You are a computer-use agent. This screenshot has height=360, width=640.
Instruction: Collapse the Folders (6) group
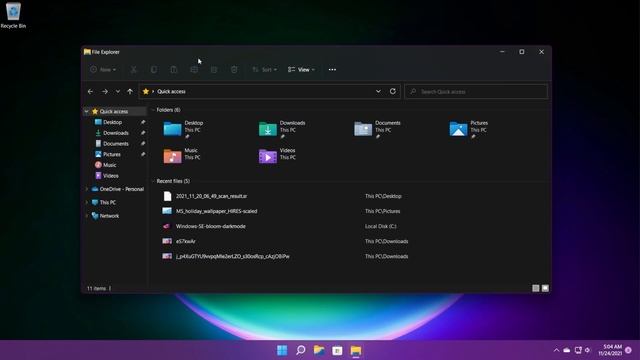pyautogui.click(x=153, y=110)
